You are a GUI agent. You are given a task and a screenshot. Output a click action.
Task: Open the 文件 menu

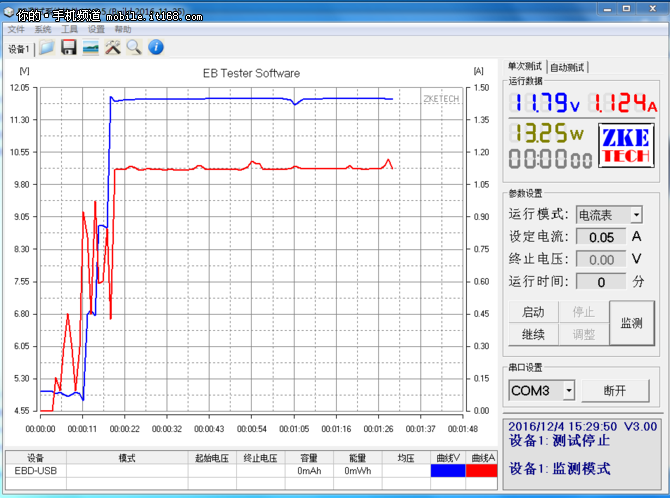click(16, 30)
